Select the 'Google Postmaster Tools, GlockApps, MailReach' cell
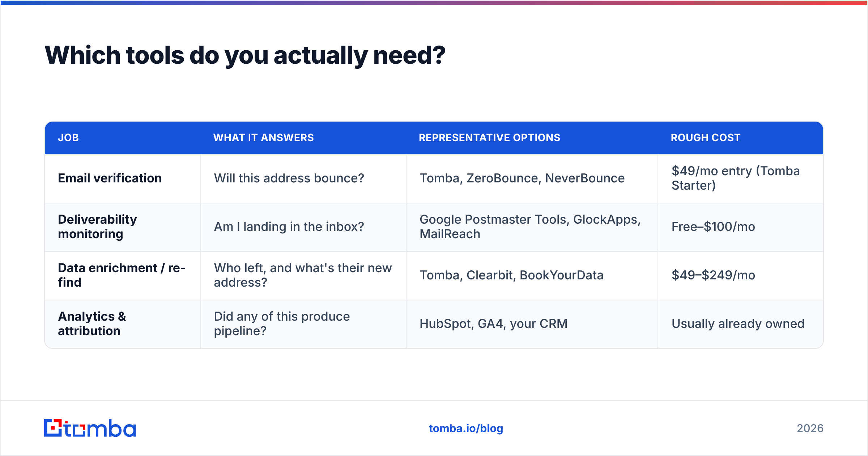 (532, 227)
